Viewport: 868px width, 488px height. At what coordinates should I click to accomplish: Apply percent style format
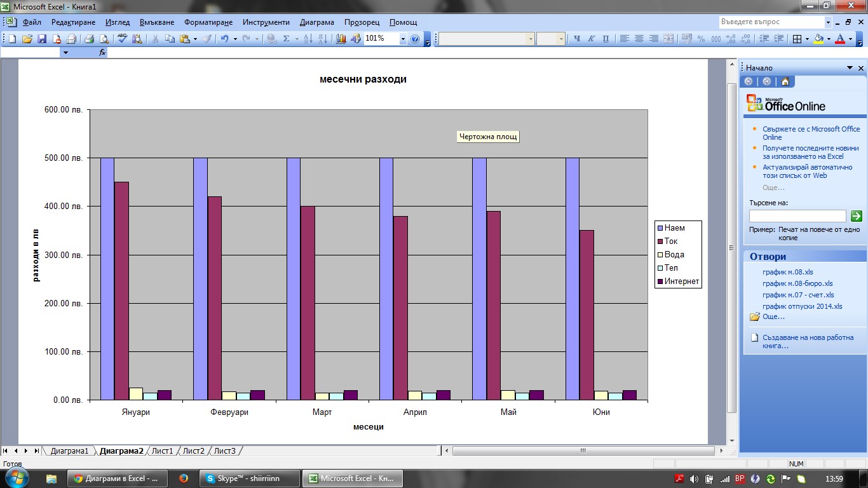[x=701, y=39]
